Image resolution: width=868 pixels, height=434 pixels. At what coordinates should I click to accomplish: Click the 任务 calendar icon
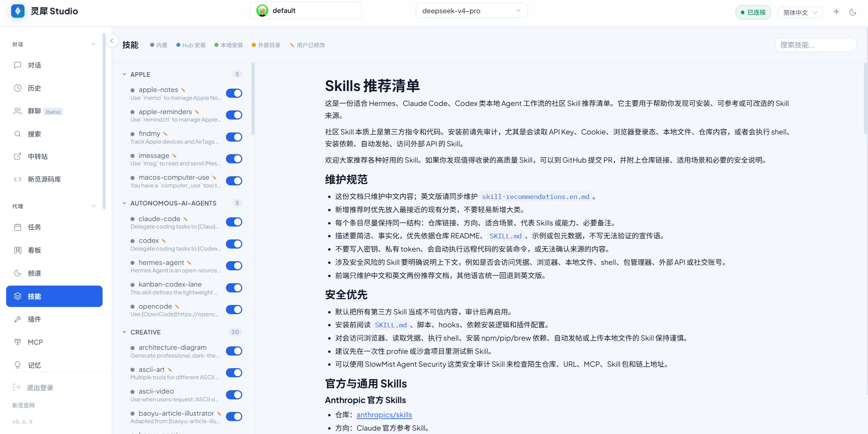pos(18,227)
